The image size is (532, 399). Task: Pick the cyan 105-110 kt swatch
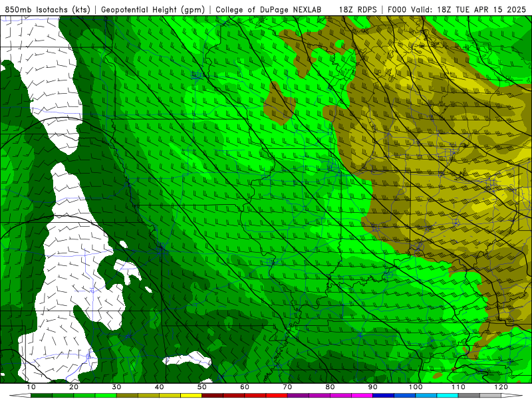[x=448, y=396]
